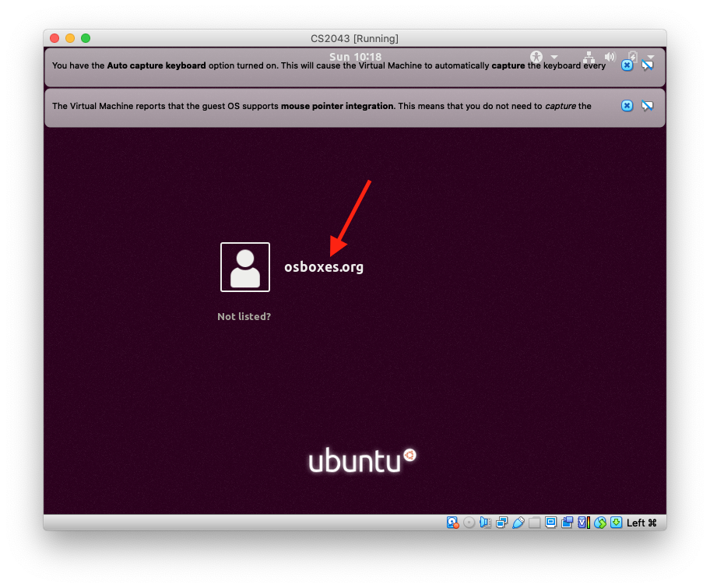
Task: Open the Ubuntu accessibility menu
Action: tap(536, 57)
